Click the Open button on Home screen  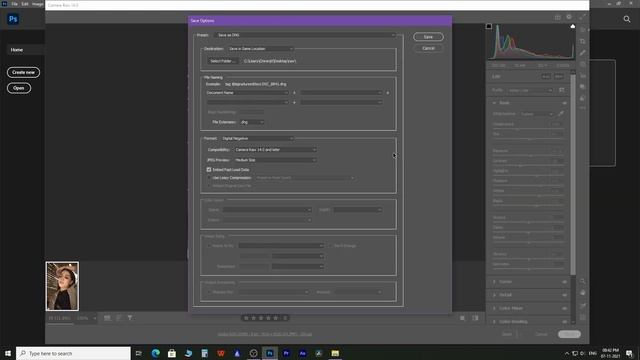(x=18, y=88)
